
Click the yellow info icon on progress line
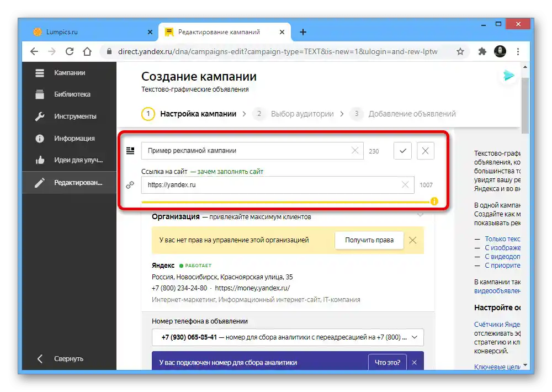pyautogui.click(x=434, y=201)
